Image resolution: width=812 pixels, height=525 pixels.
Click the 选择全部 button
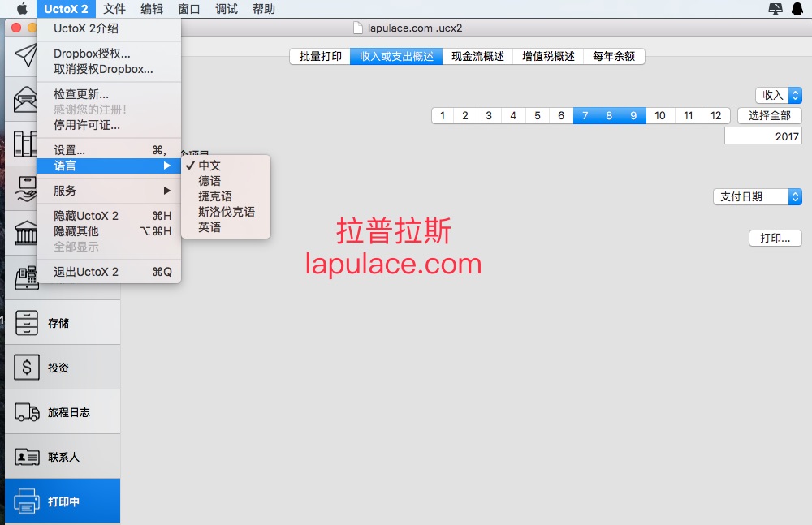(x=770, y=115)
